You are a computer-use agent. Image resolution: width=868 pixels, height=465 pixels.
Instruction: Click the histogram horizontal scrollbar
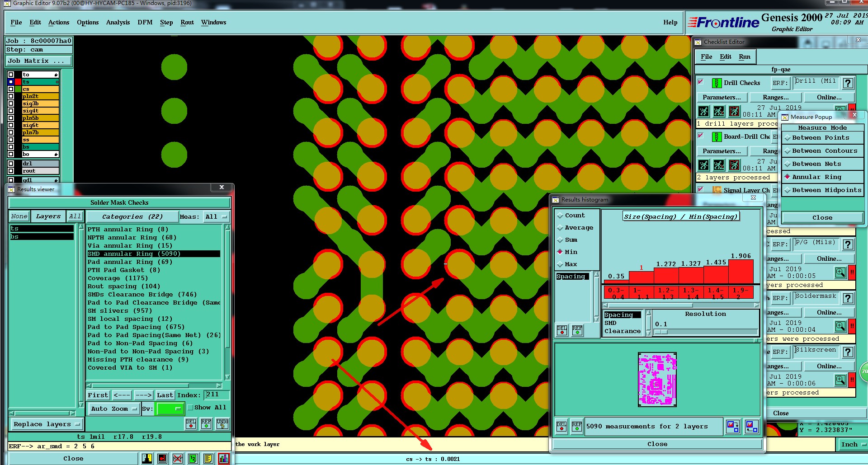(x=681, y=305)
